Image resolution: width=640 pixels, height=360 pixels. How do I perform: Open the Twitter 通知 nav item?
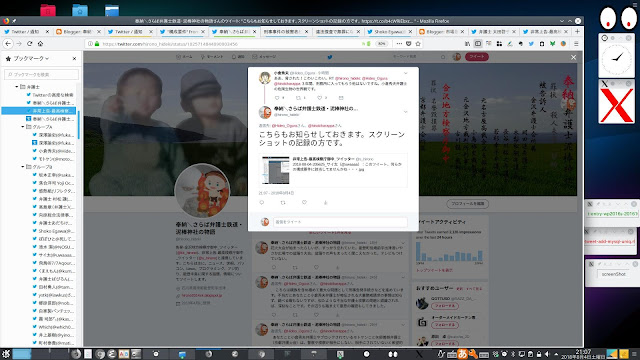238,57
